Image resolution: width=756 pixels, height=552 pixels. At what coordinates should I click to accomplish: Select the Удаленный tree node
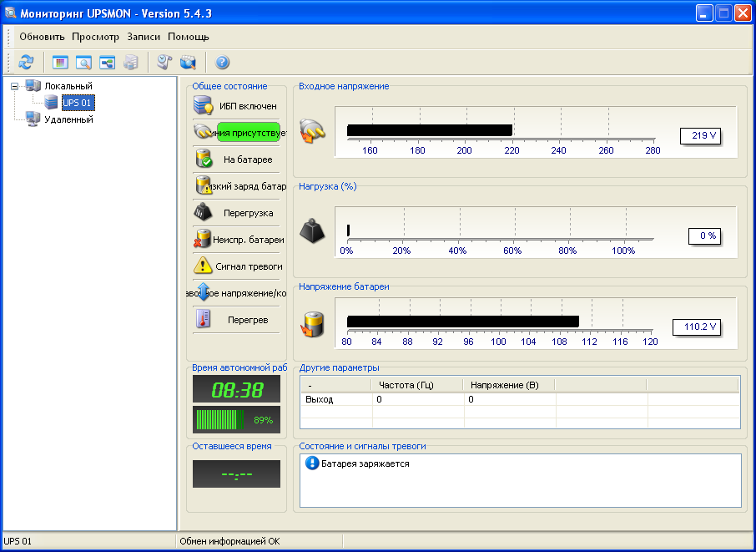68,119
